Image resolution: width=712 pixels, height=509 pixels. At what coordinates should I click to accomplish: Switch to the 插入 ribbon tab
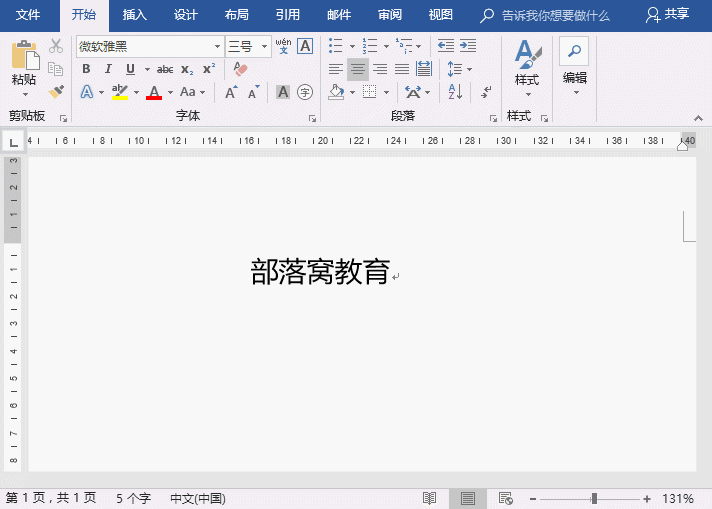tap(134, 15)
